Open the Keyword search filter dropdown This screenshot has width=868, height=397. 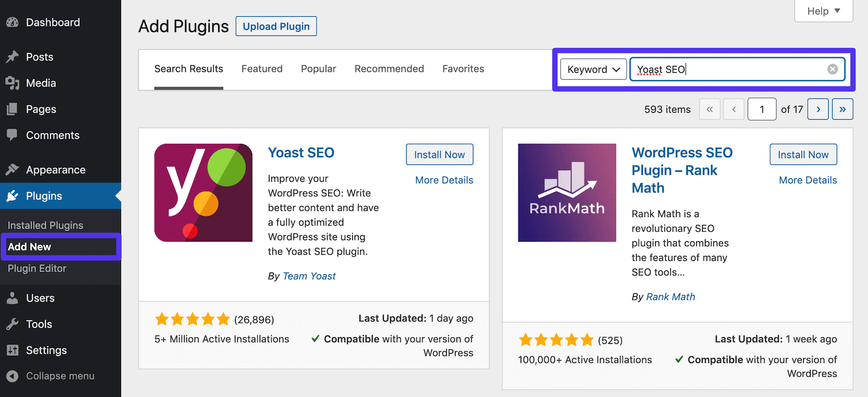593,69
